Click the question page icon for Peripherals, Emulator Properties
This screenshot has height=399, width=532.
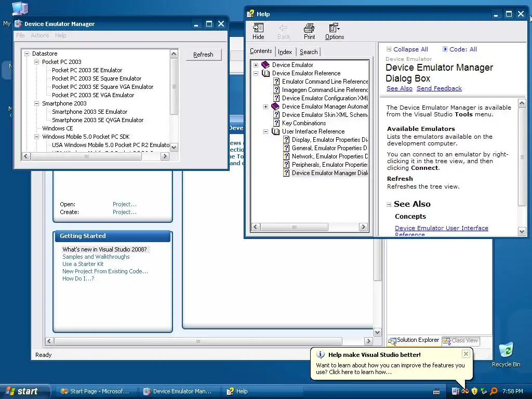click(x=286, y=165)
